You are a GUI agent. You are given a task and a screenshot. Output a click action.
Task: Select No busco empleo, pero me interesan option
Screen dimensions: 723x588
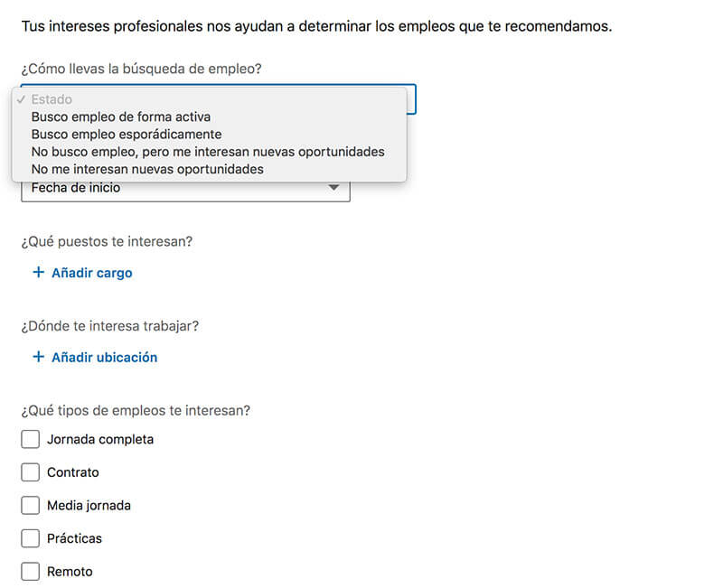tap(210, 152)
